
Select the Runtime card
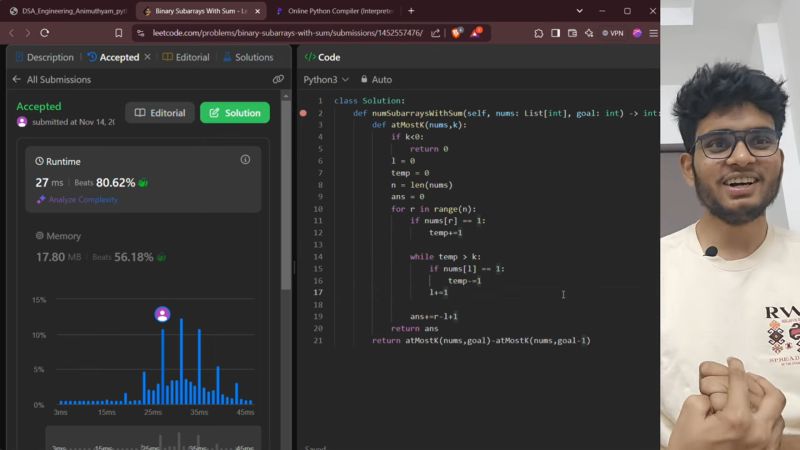pyautogui.click(x=143, y=179)
